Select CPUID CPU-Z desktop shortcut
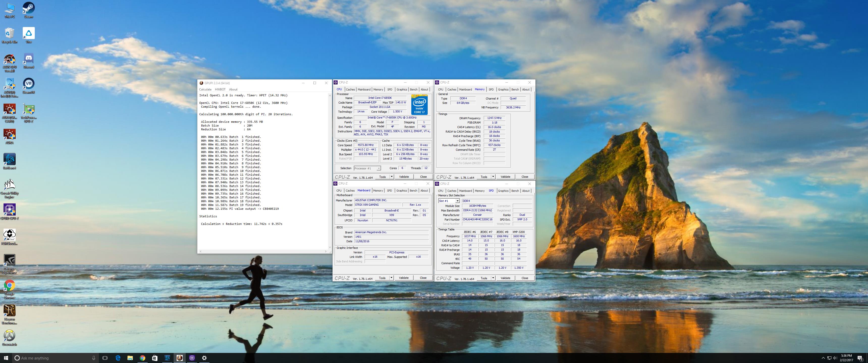 pos(9,211)
